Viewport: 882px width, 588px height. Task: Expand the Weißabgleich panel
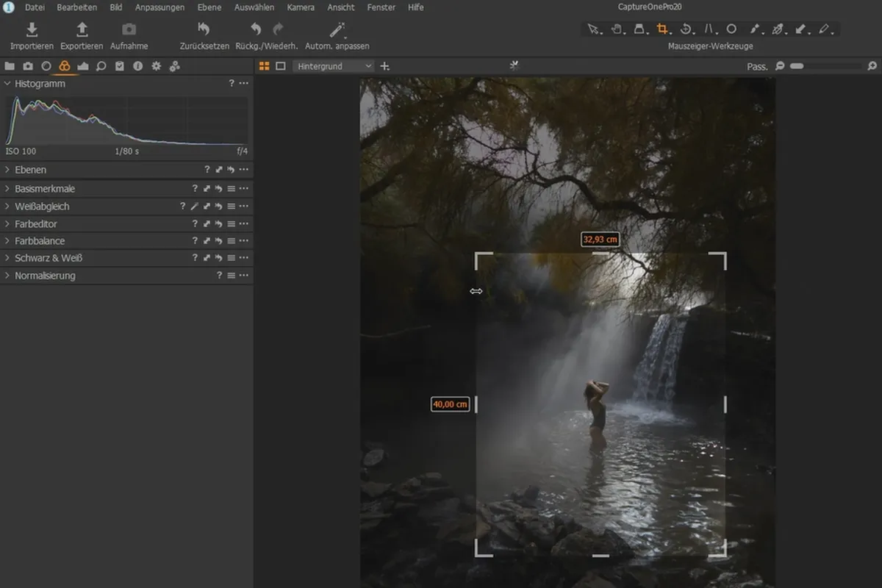click(7, 207)
